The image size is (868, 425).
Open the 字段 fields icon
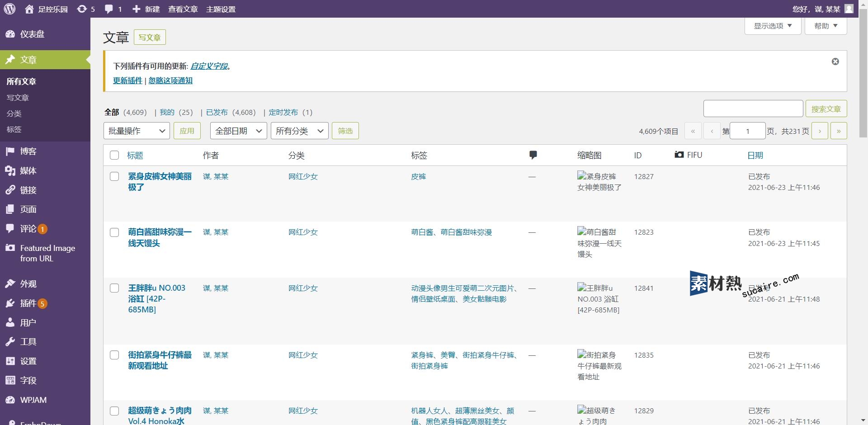(10, 380)
